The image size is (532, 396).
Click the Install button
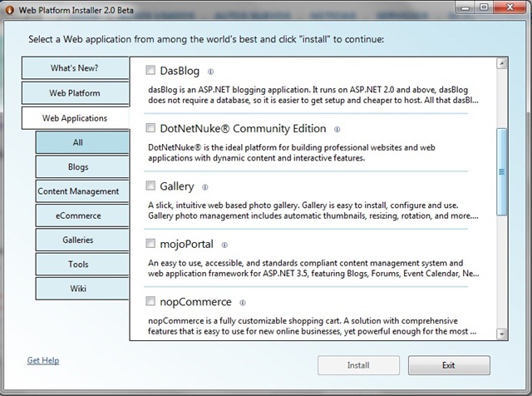(358, 365)
